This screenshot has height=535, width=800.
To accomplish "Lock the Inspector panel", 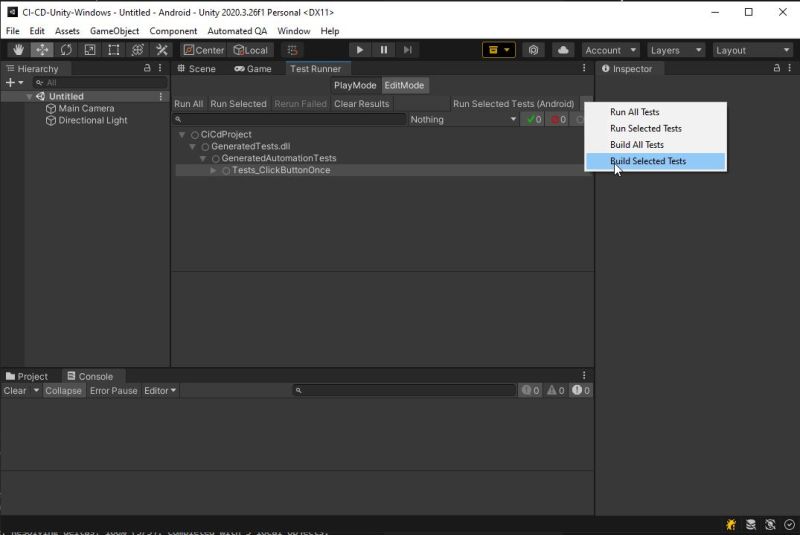I will tap(777, 68).
